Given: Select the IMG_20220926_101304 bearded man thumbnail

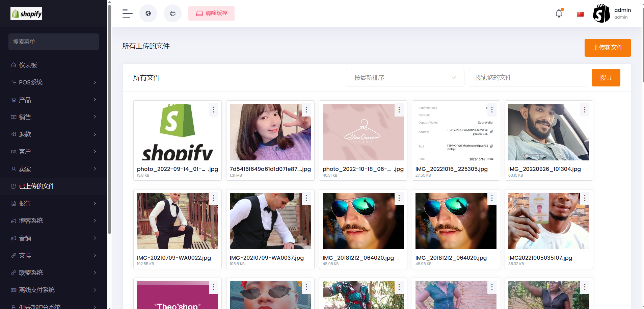Looking at the screenshot, I should pos(549,132).
